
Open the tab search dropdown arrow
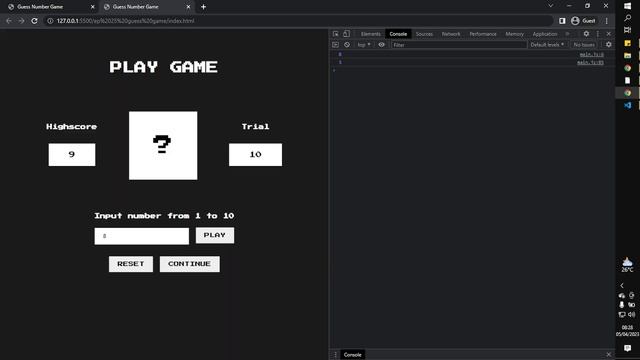pos(551,6)
